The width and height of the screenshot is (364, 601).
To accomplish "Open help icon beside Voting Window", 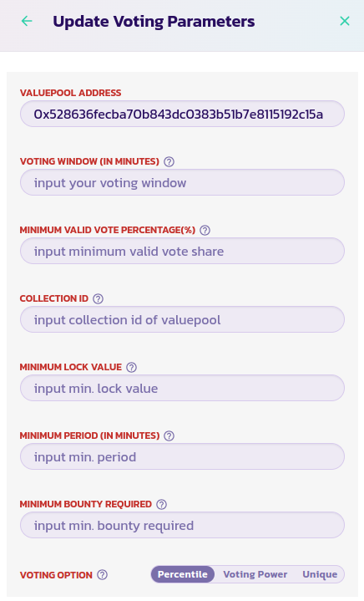I will tap(169, 162).
